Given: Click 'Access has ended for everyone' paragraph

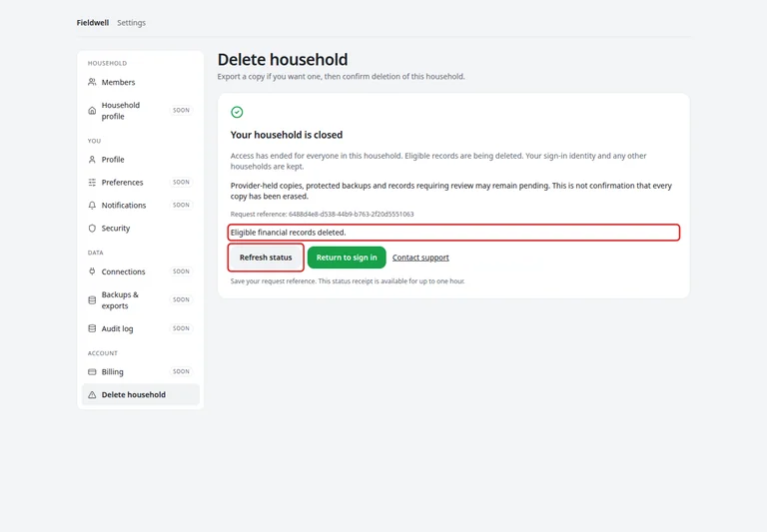Looking at the screenshot, I should click(438, 162).
